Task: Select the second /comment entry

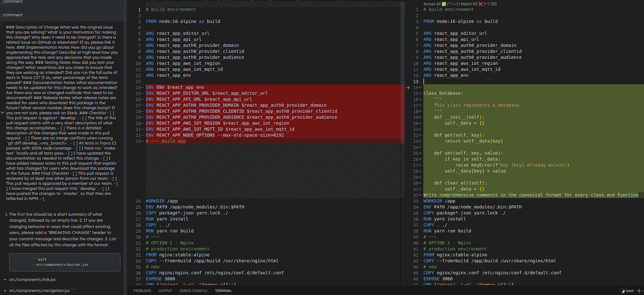Action: (12, 15)
